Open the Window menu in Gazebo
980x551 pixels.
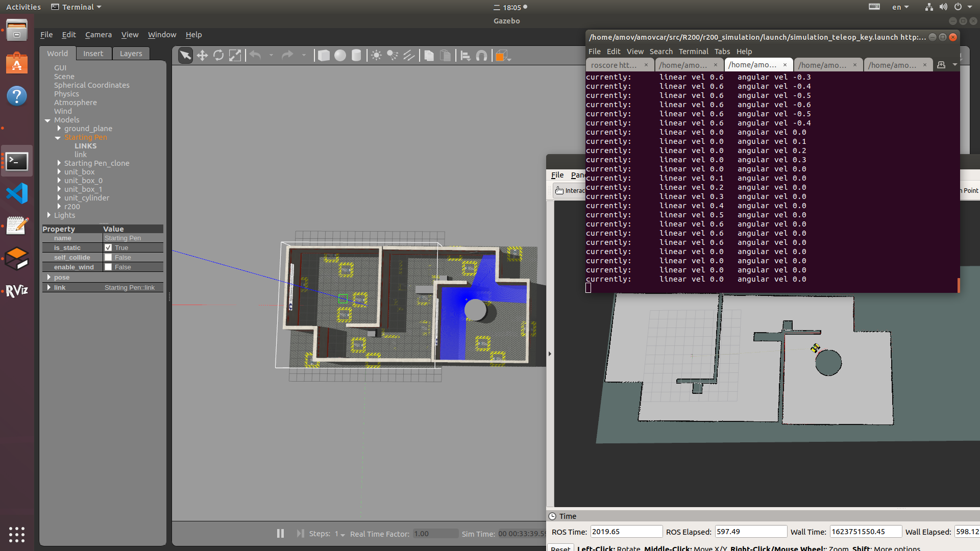pos(162,35)
